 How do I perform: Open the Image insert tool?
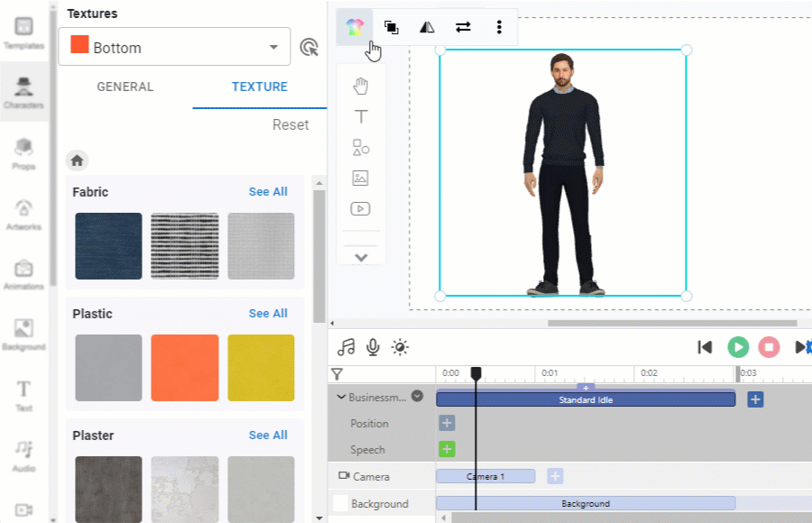(x=361, y=178)
